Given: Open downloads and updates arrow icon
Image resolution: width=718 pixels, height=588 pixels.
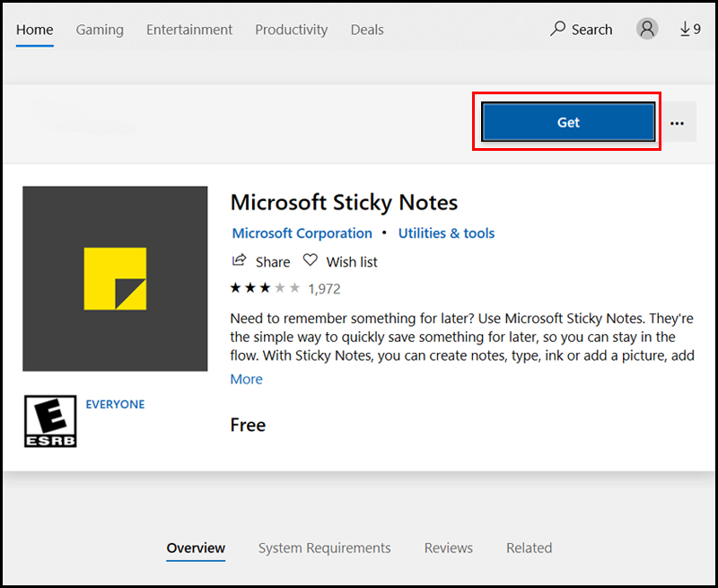Looking at the screenshot, I should pos(685,29).
